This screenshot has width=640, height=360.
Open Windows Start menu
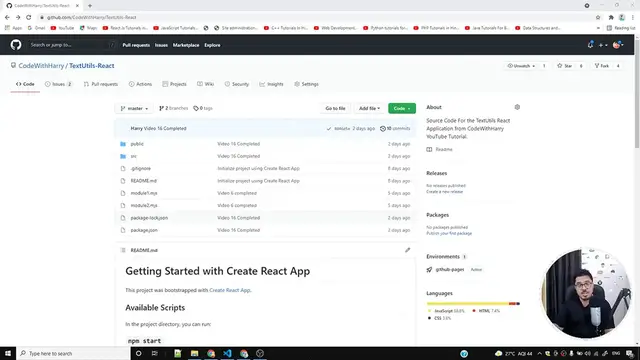tap(8, 353)
